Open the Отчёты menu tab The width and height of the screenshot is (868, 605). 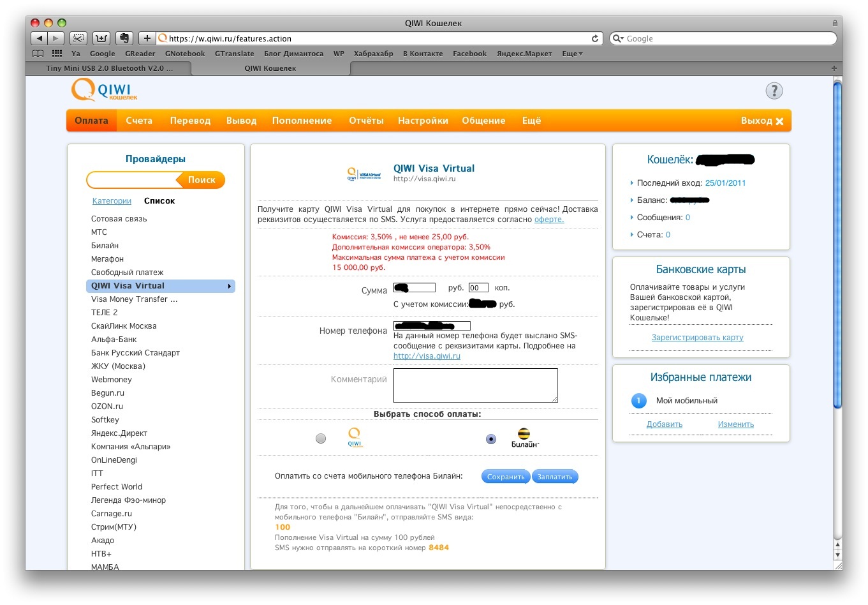(x=366, y=121)
